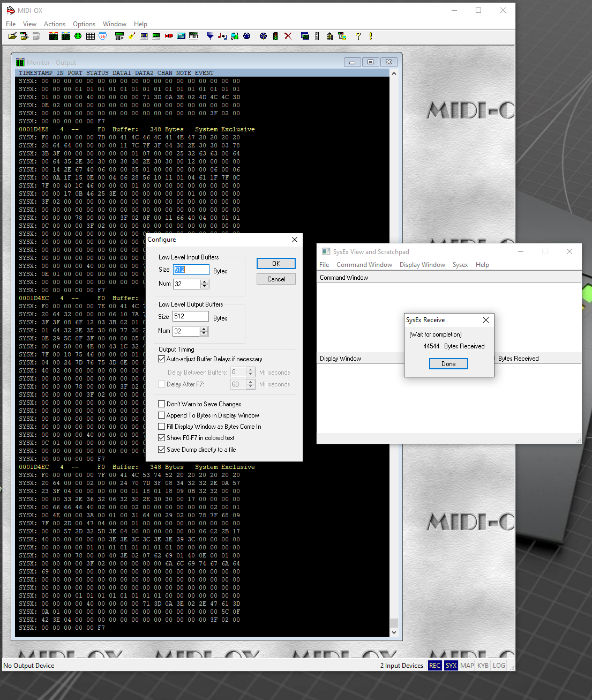Click the birdcage-shaped toolbar icon

point(329,36)
